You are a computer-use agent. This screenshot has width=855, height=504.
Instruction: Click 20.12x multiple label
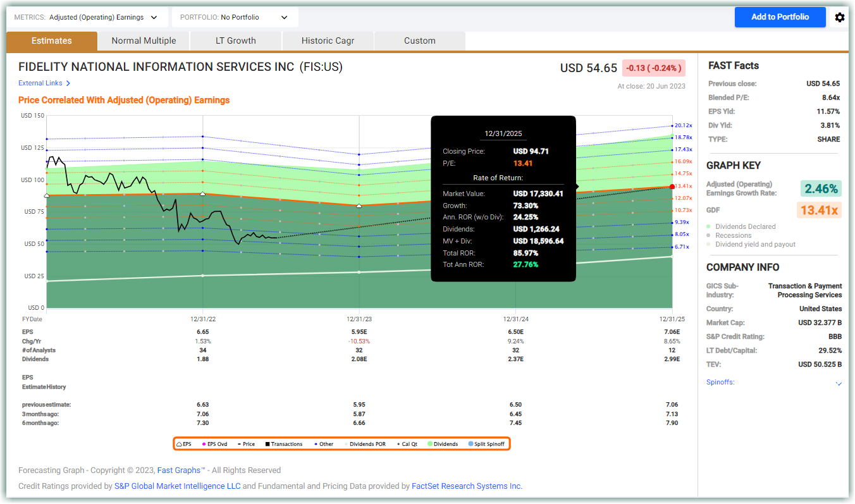[683, 125]
